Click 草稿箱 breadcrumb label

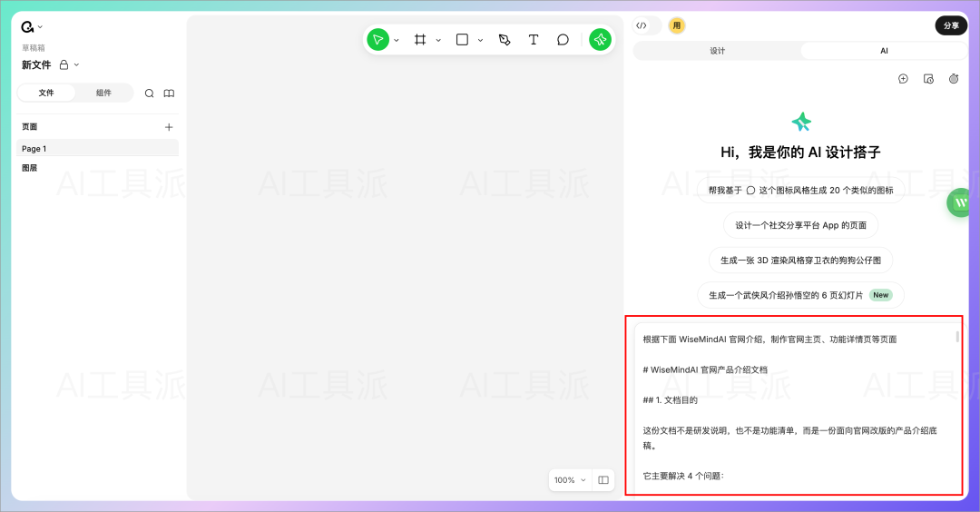34,47
